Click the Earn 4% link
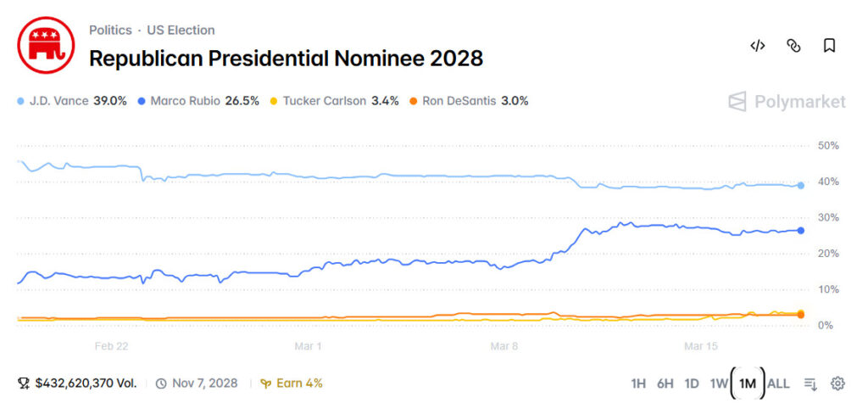The width and height of the screenshot is (868, 403). tap(292, 383)
